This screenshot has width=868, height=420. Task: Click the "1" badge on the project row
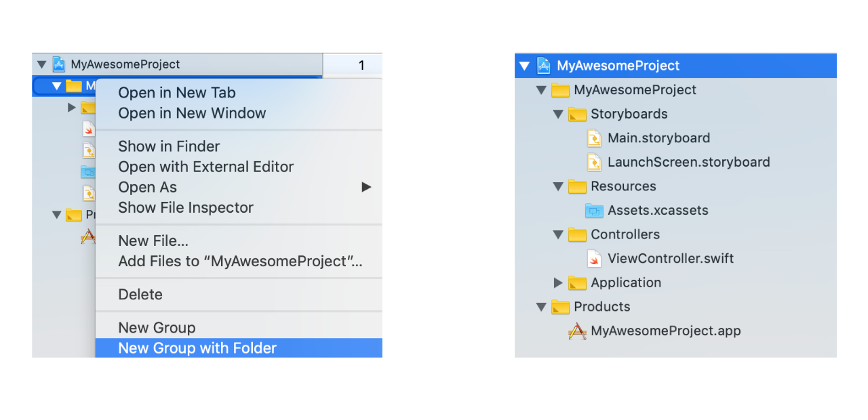tap(361, 65)
